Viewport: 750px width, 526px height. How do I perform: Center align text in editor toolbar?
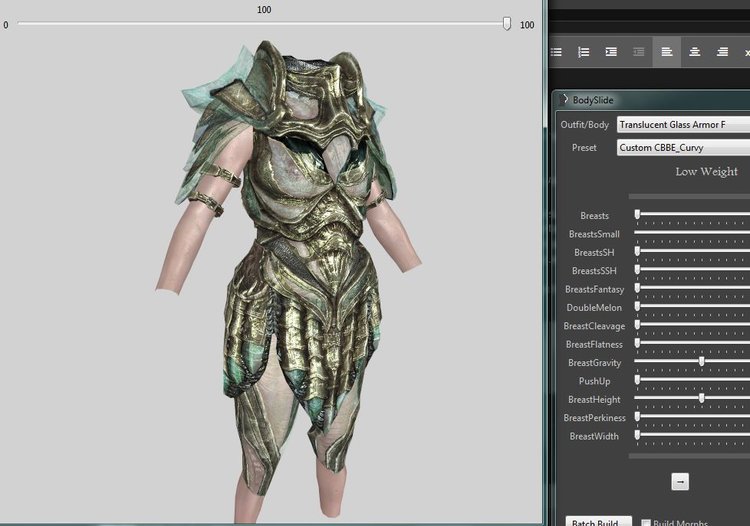coord(695,52)
